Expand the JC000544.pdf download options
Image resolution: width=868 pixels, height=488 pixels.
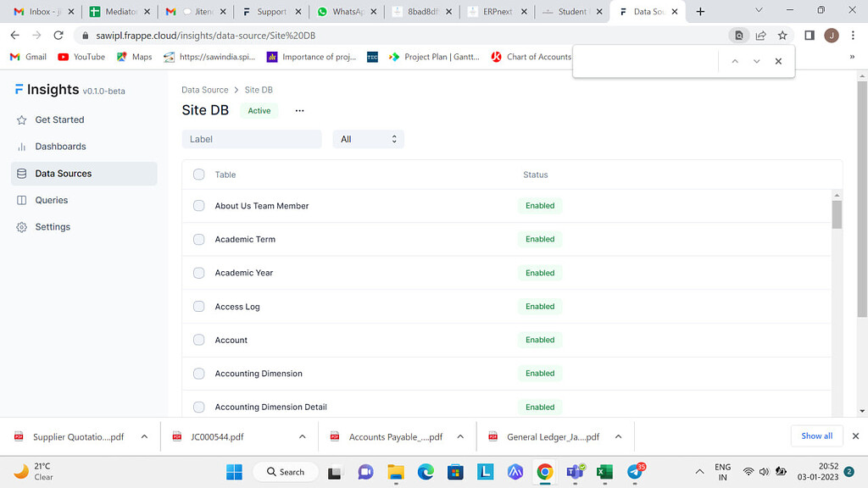click(303, 435)
